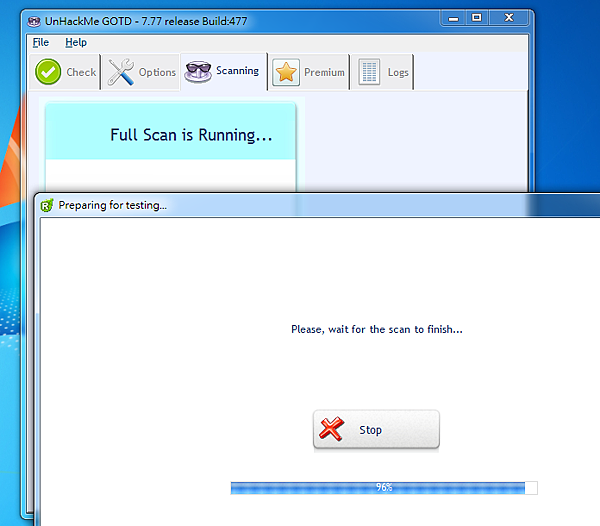Viewport: 600px width, 526px height.
Task: Click the Logs document grid icon
Action: click(369, 72)
